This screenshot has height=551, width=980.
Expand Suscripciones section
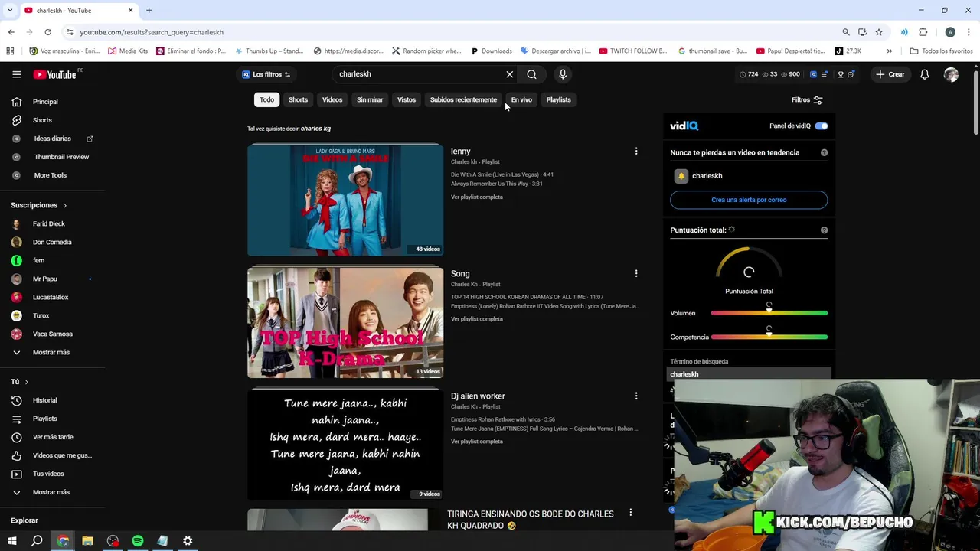(x=39, y=205)
